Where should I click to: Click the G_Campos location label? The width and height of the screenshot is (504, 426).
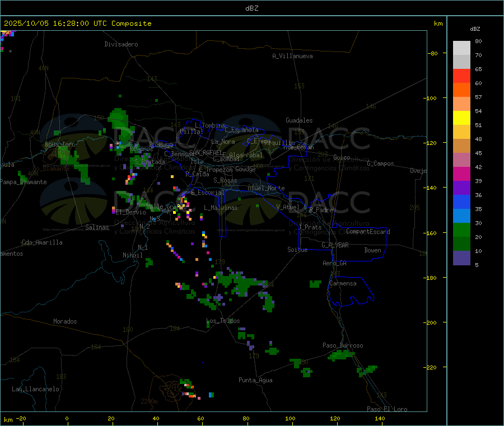(380, 163)
